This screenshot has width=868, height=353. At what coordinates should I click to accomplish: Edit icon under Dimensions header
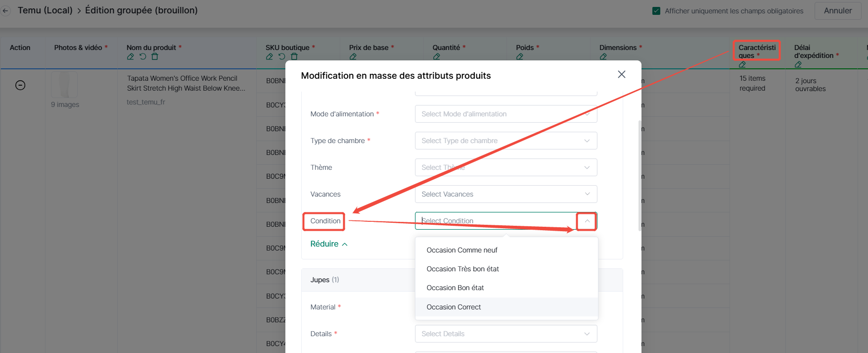coord(603,56)
